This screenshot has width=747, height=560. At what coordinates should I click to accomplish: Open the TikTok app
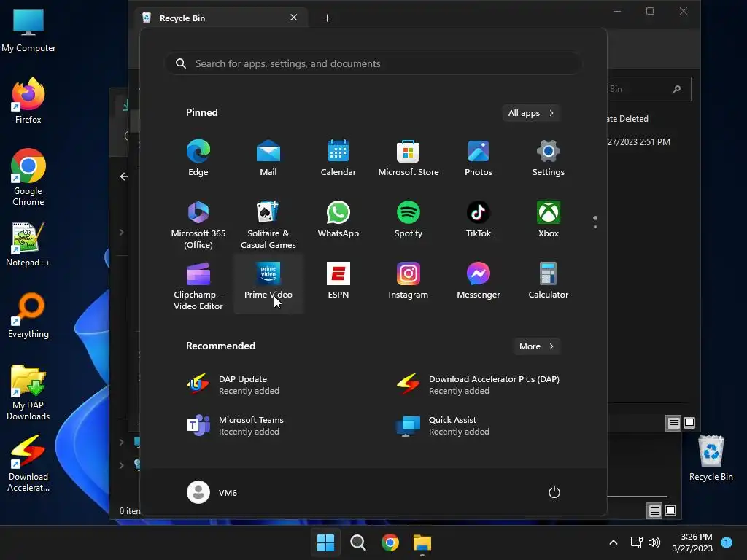pyautogui.click(x=479, y=219)
